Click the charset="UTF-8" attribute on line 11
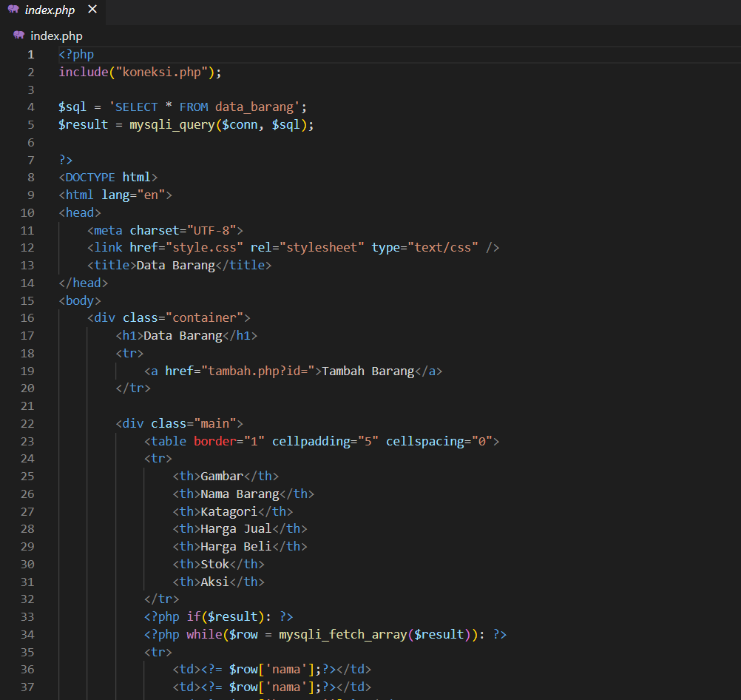This screenshot has width=741, height=700. pos(181,229)
